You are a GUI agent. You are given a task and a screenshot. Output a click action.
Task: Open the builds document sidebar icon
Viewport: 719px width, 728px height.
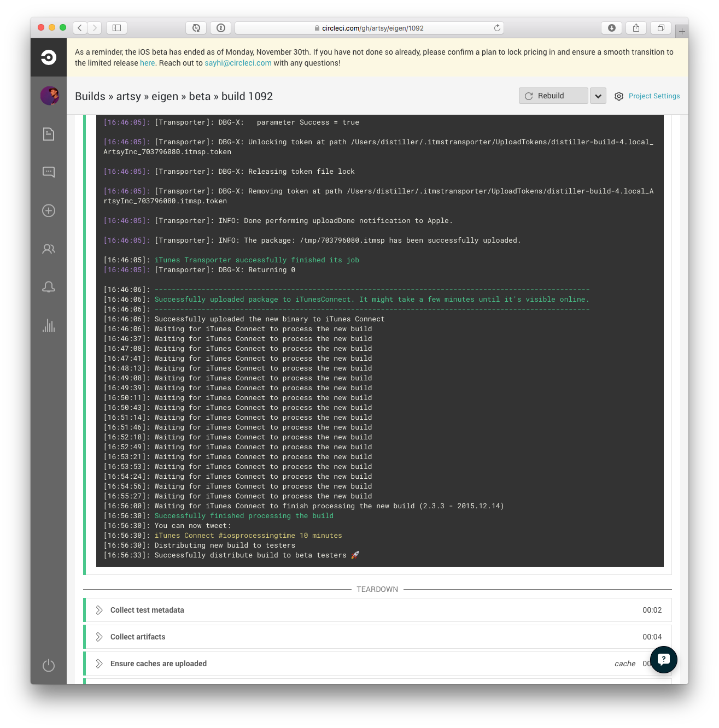(x=49, y=134)
